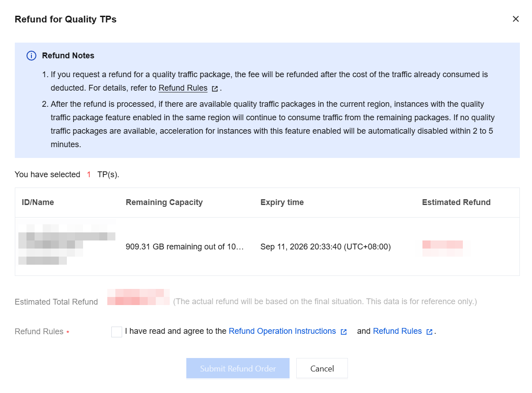532x393 pixels.
Task: Open the Refund Rules link in the notes
Action: [x=183, y=88]
